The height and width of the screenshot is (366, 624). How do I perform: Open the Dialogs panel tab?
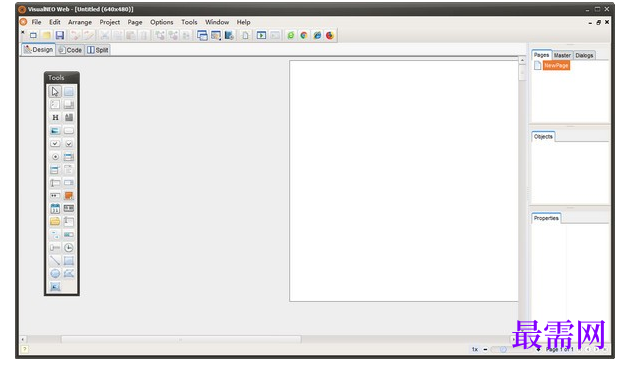[x=584, y=55]
